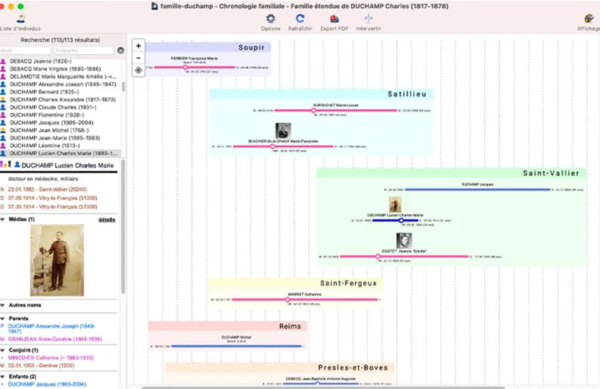
Task: Collapse the Enfants (2) section
Action: coord(3,377)
